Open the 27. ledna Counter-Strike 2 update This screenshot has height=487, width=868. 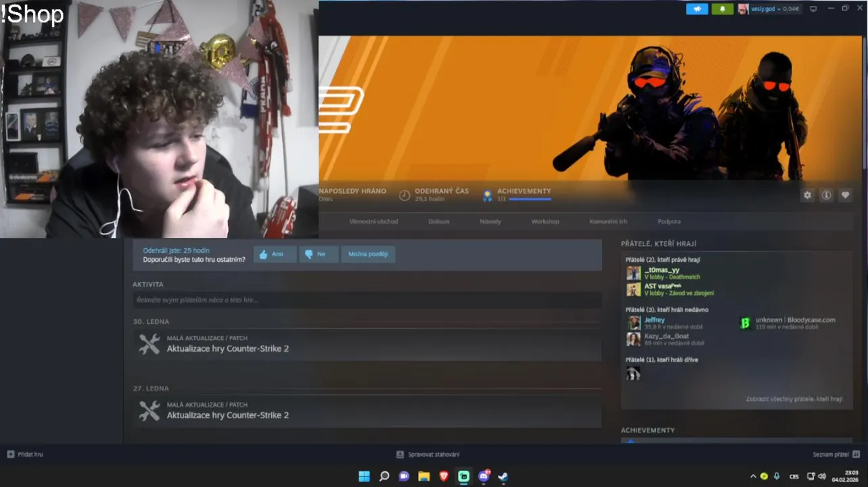click(x=367, y=411)
